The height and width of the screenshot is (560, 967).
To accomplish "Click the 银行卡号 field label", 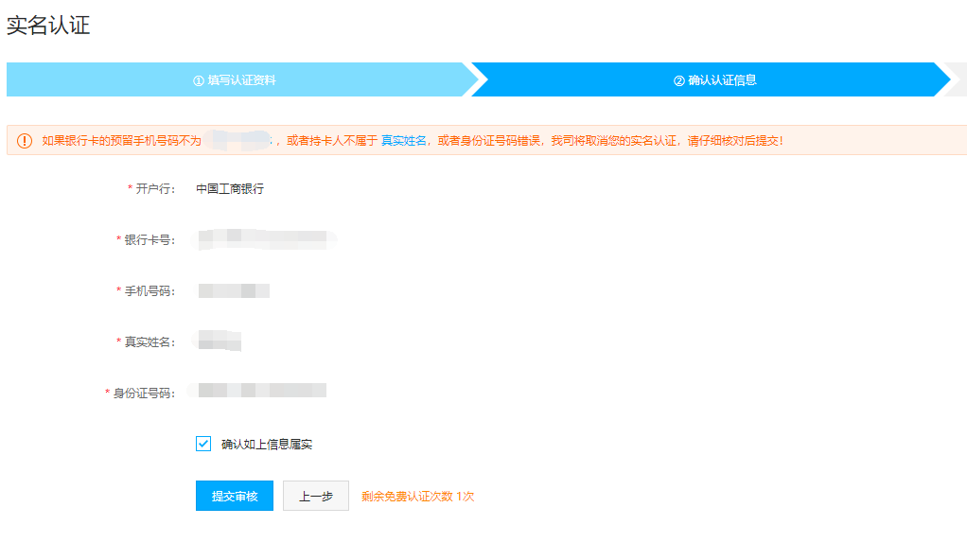I will tap(149, 240).
